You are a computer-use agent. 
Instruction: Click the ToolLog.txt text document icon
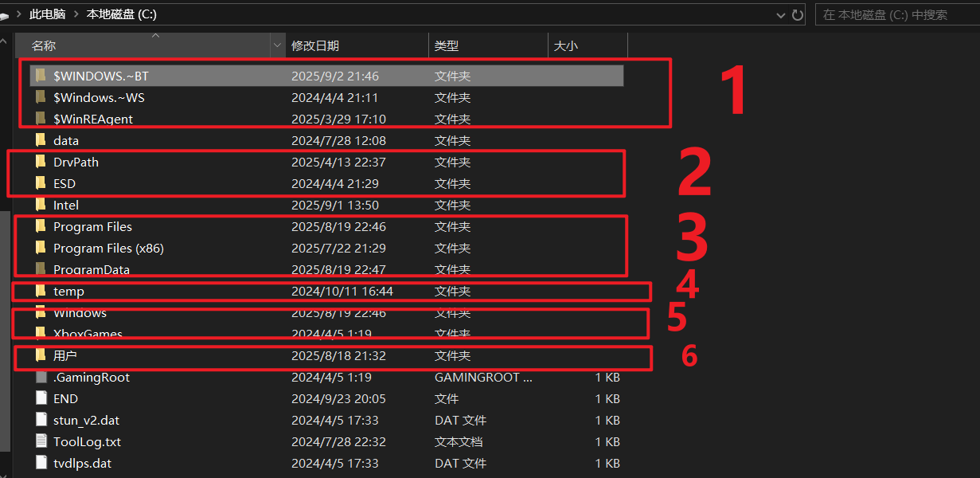pos(41,441)
